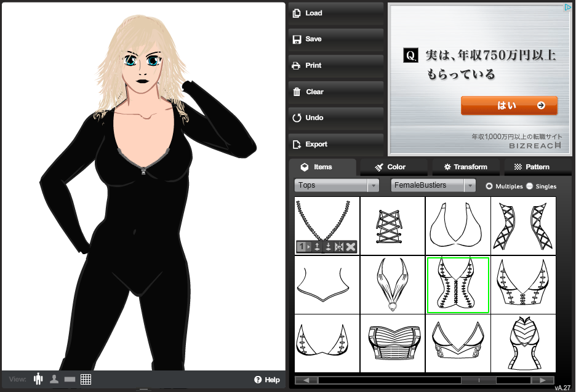Select the wide rectangle view icon
Viewport: 576px width, 392px height.
click(70, 379)
